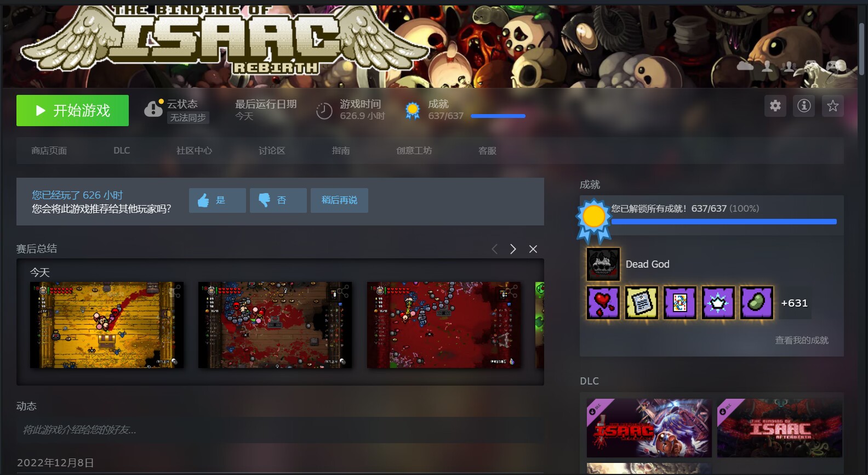Expand remaining +631 achievements
The width and height of the screenshot is (868, 475).
794,303
